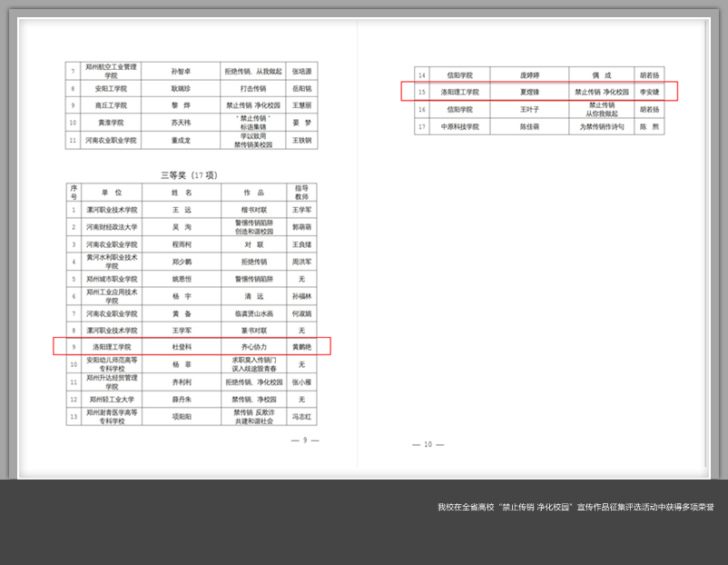Select the 河南财经政法大学 cell
This screenshot has width=728, height=565.
[111, 227]
